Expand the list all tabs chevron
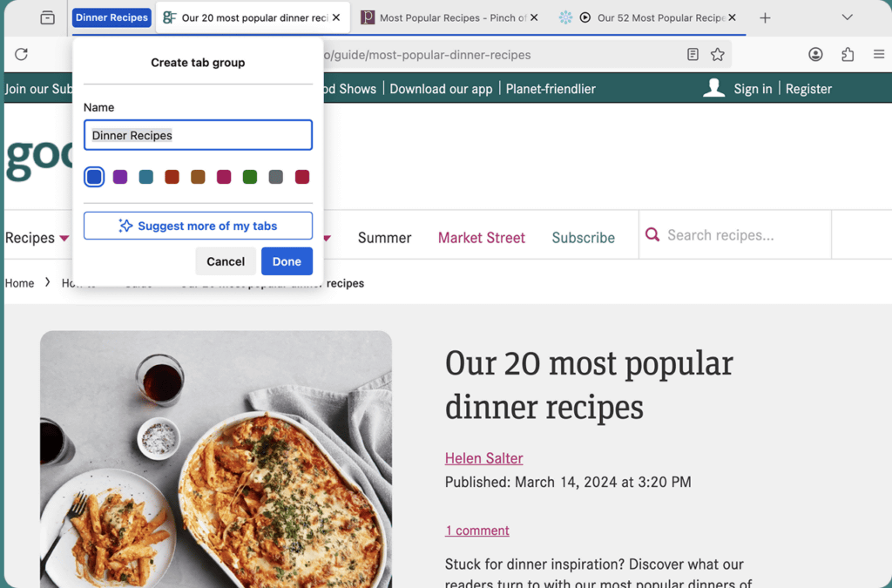Screen dimensions: 892x588 tap(847, 17)
